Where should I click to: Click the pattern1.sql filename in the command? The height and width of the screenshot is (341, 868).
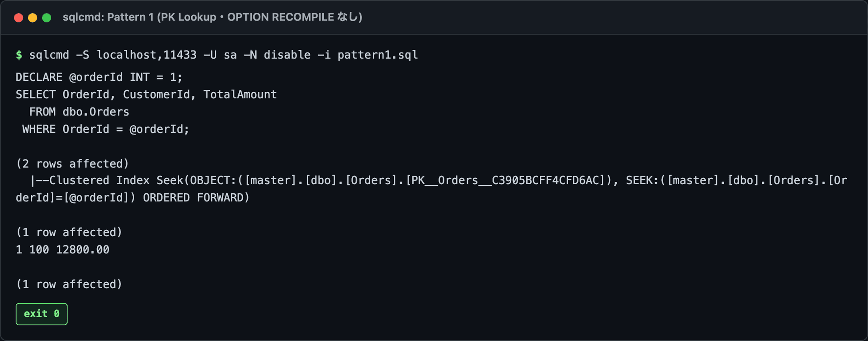point(377,55)
